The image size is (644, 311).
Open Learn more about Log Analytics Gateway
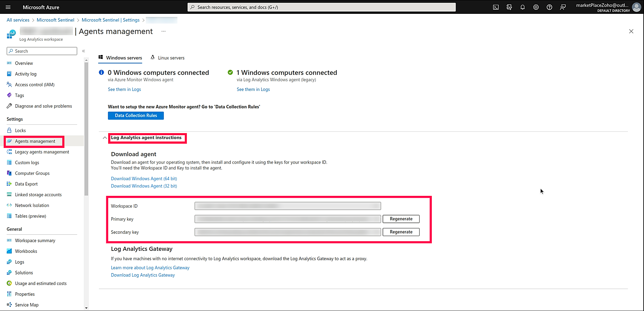[150, 268]
